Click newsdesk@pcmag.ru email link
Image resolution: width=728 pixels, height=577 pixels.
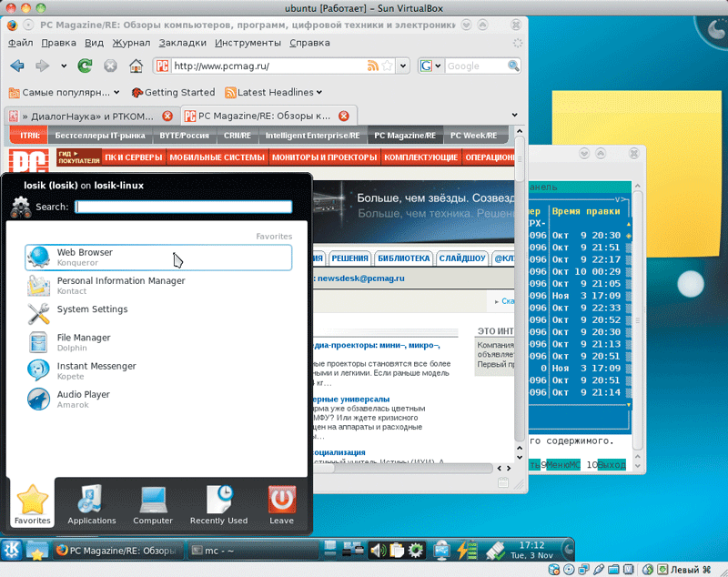[x=360, y=278]
